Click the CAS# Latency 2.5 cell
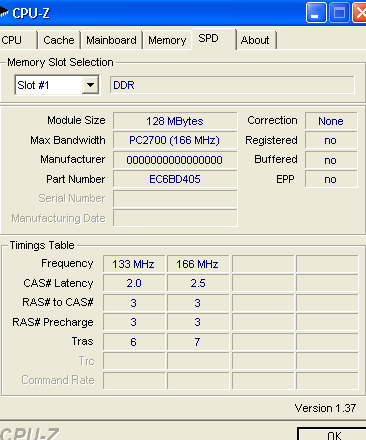Screen dimensions: 366x440 tap(198, 283)
